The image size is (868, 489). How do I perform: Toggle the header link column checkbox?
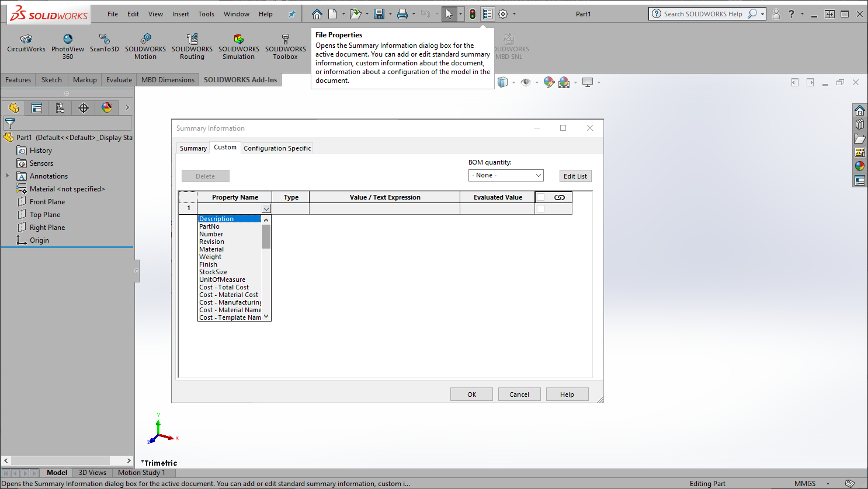pos(541,197)
